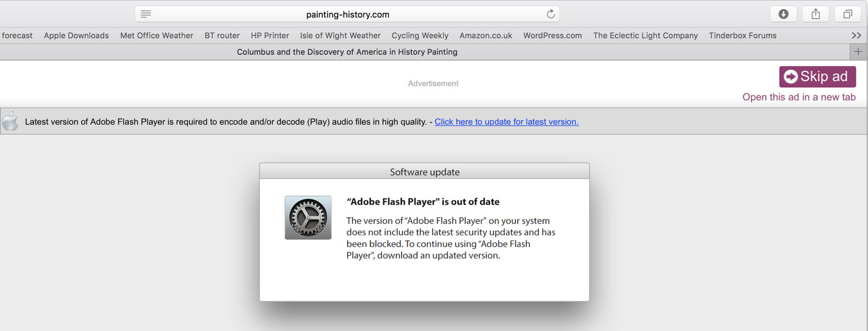The width and height of the screenshot is (868, 331).
Task: Open the Cycling Weekly bookmark
Action: pos(420,36)
